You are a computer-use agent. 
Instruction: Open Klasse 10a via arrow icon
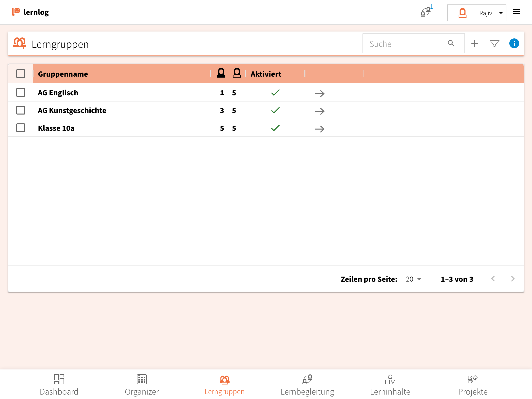click(319, 129)
